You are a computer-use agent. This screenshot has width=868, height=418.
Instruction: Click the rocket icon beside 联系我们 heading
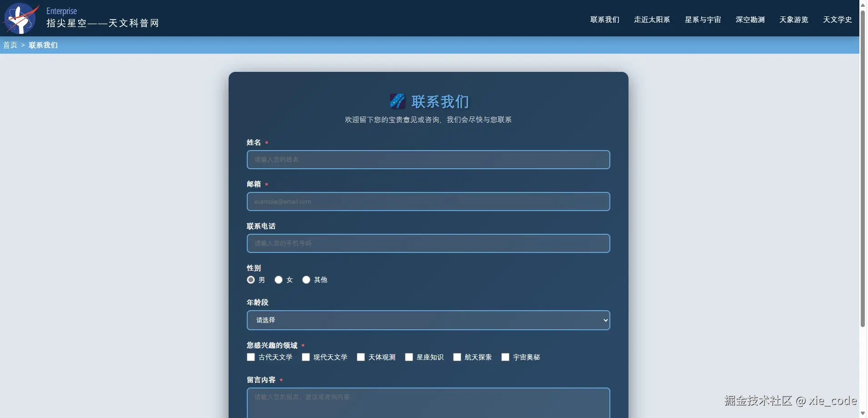(x=398, y=101)
